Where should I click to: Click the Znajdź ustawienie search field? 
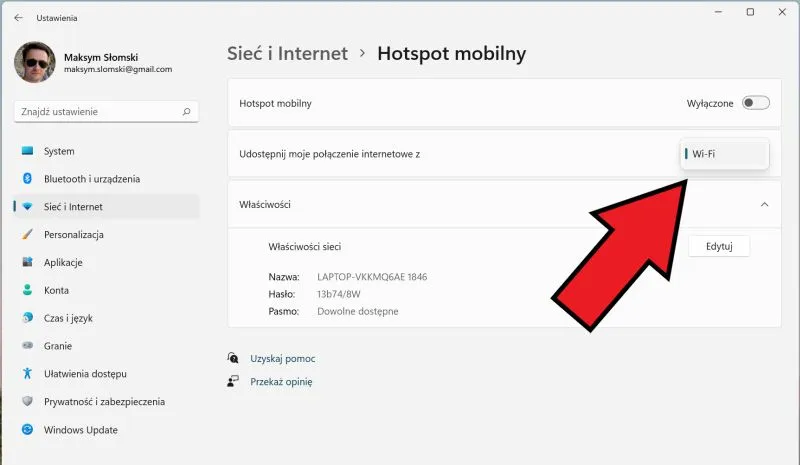[x=106, y=112]
